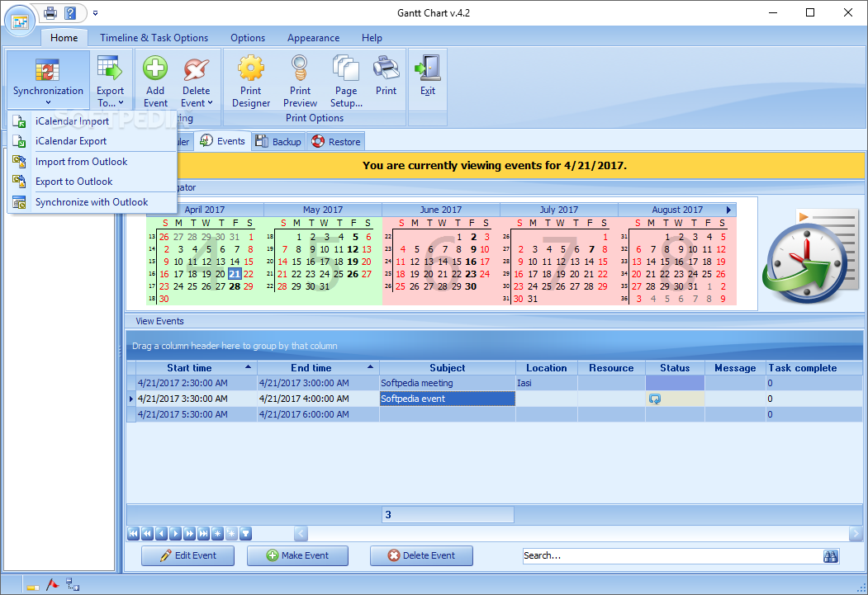868x595 pixels.
Task: Go to previous record in navigator
Action: tap(161, 533)
